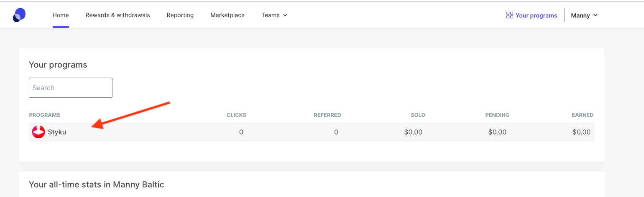Click the Your programs link in header
The width and height of the screenshot is (644, 197).
(x=536, y=15)
